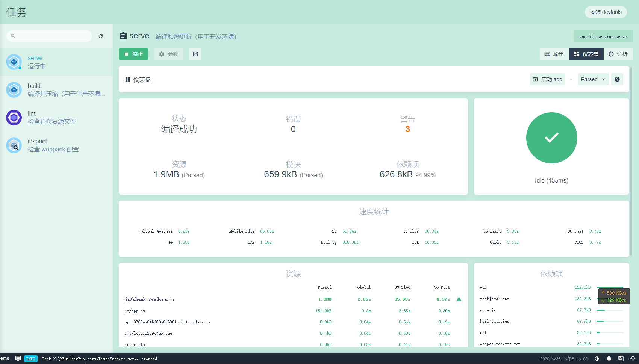Click the green success checkmark circle
The height and width of the screenshot is (364, 639).
tap(552, 138)
